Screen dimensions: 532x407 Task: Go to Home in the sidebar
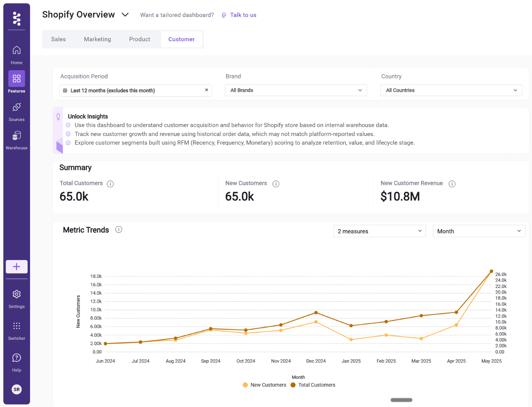[x=17, y=55]
